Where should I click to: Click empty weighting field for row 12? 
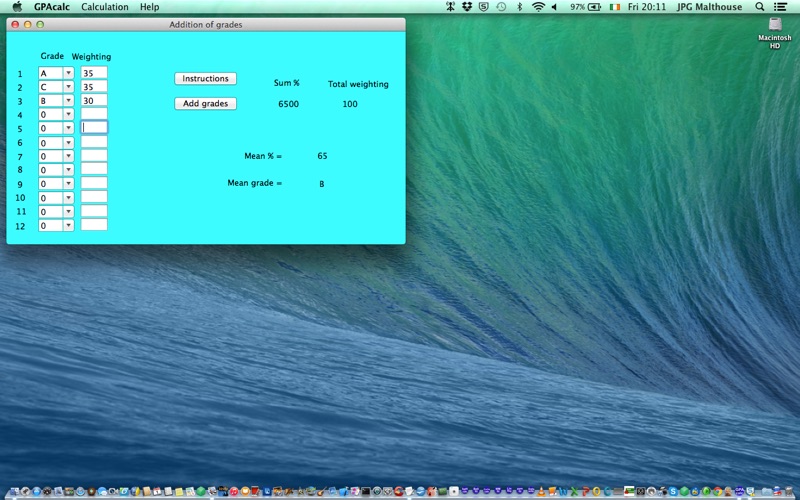pyautogui.click(x=94, y=224)
